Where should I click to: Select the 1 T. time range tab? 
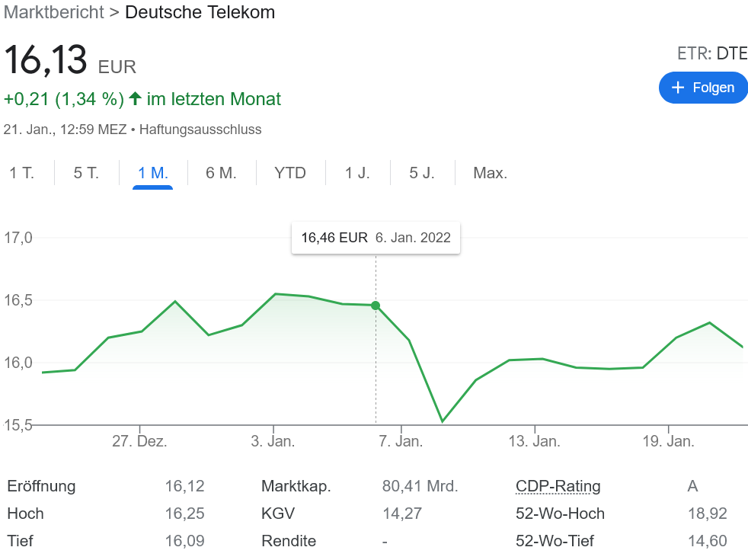[x=22, y=173]
